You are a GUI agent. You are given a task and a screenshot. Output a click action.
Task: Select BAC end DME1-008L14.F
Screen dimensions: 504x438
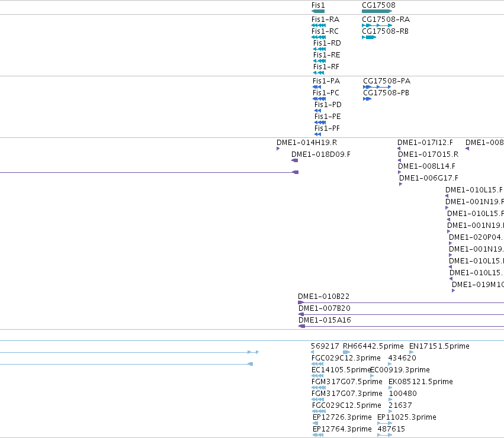[426, 166]
